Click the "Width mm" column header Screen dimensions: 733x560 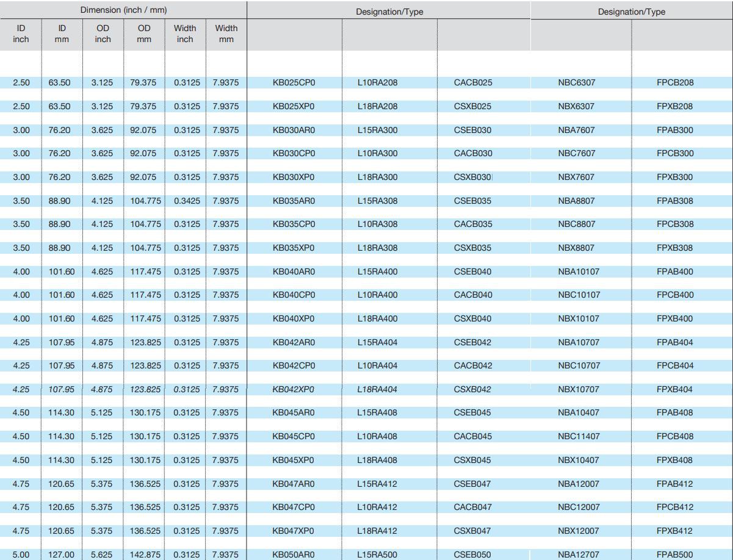226,34
